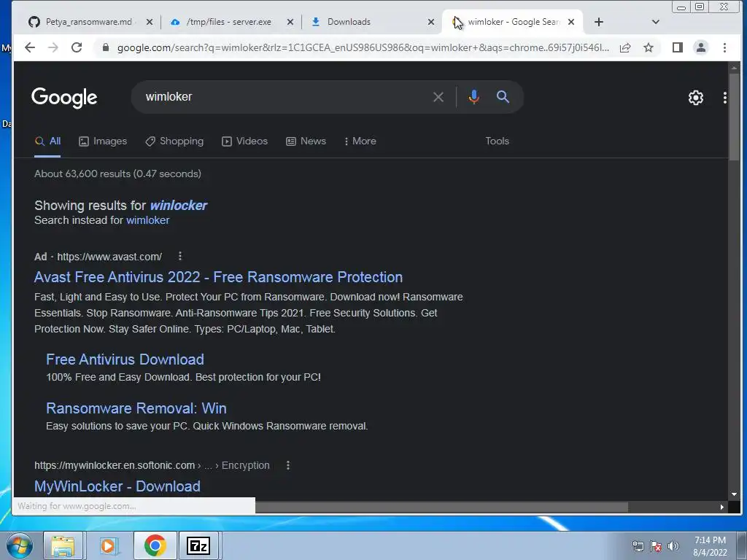Open the volume speaker tray icon
747x560 pixels.
[x=673, y=546]
